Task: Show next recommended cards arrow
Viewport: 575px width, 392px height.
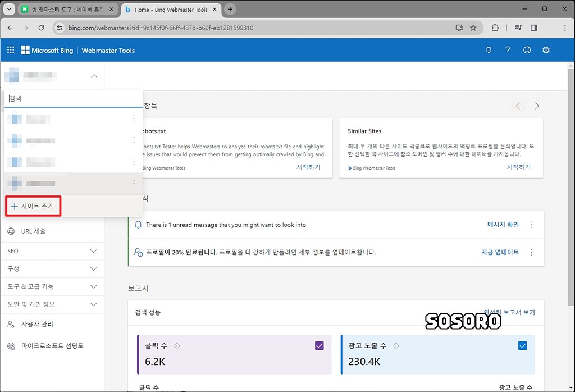Action: click(537, 106)
